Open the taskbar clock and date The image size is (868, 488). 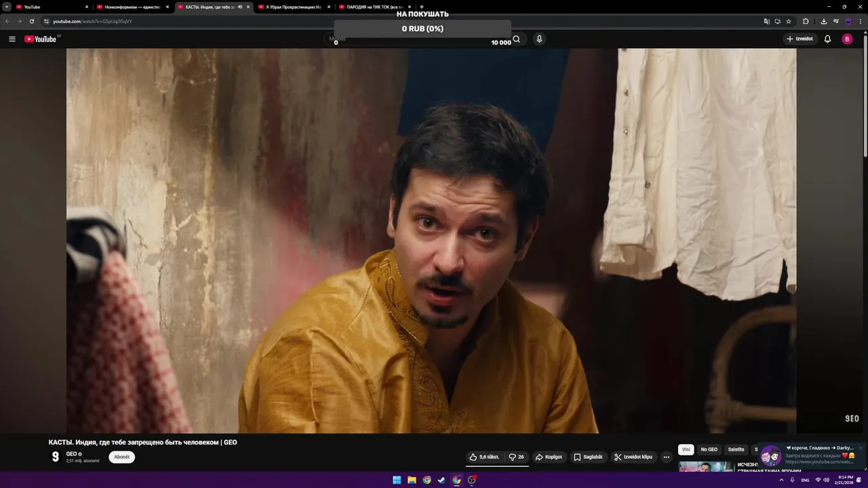846,480
